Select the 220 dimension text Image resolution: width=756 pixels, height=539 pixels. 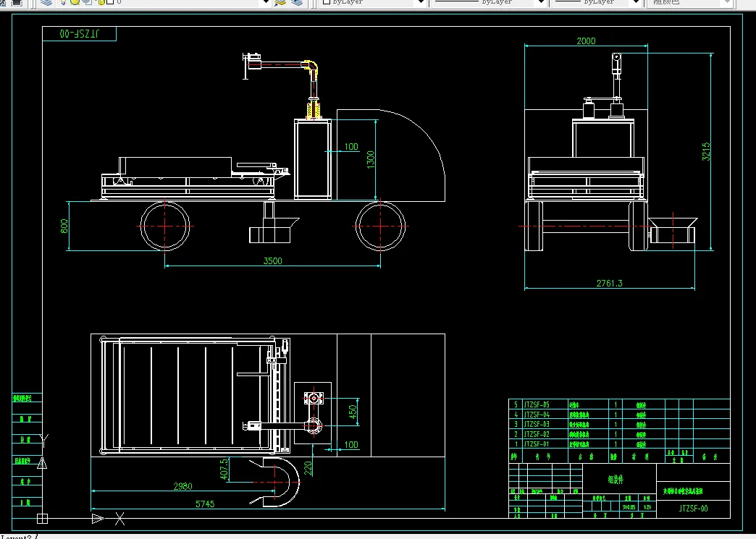[x=308, y=467]
